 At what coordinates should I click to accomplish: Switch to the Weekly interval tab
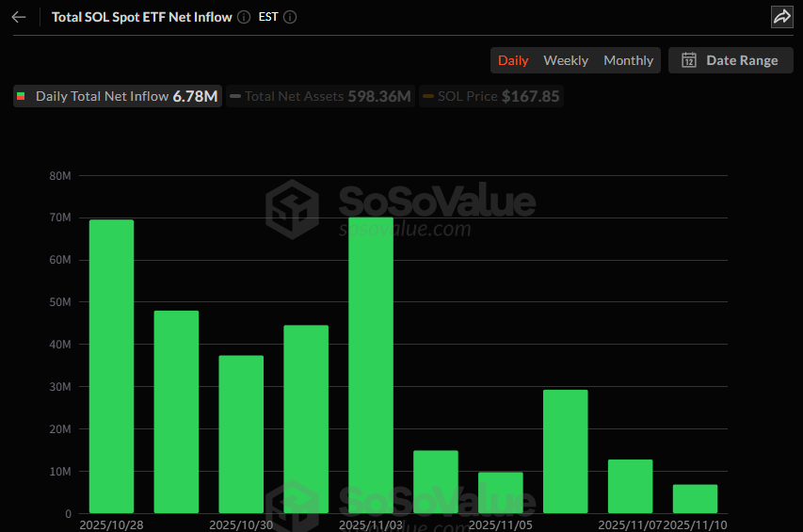coord(566,60)
